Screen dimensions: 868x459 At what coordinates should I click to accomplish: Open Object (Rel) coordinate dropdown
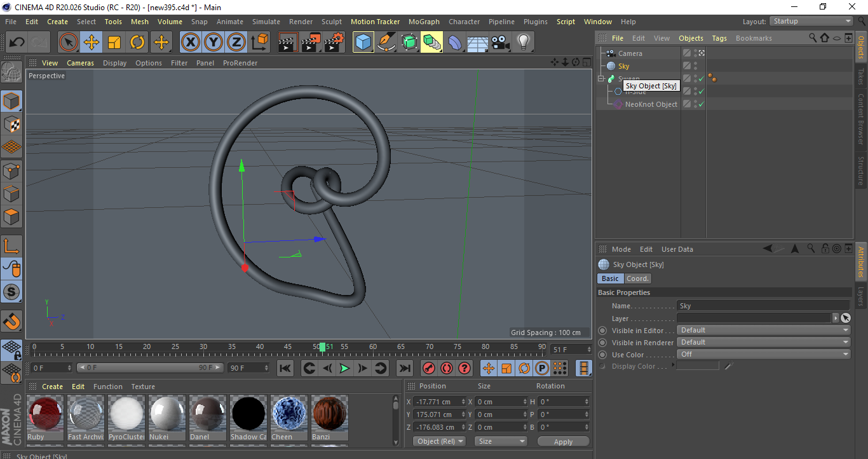[439, 441]
